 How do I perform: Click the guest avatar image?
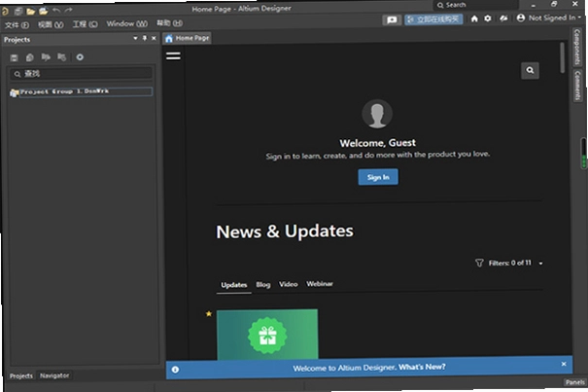pyautogui.click(x=377, y=114)
